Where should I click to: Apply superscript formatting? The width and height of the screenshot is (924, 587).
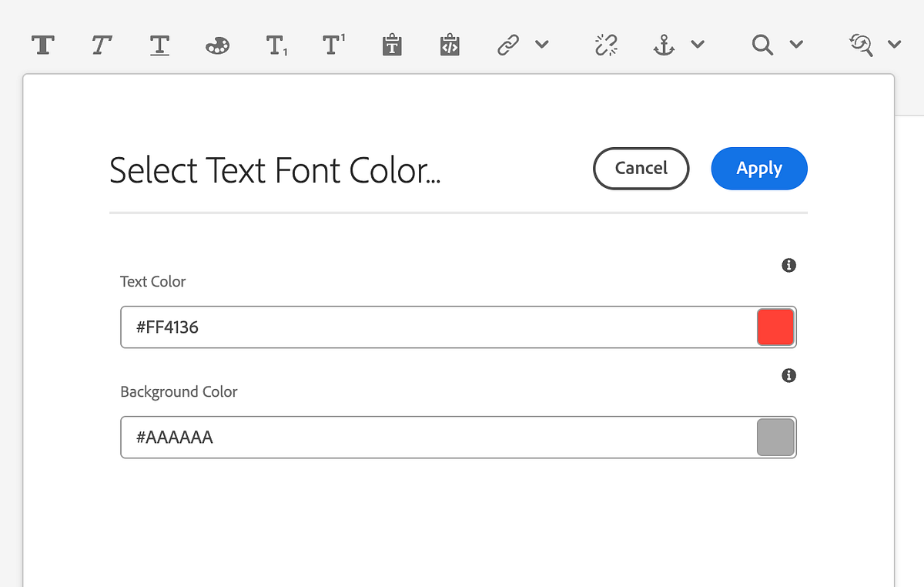pos(333,45)
